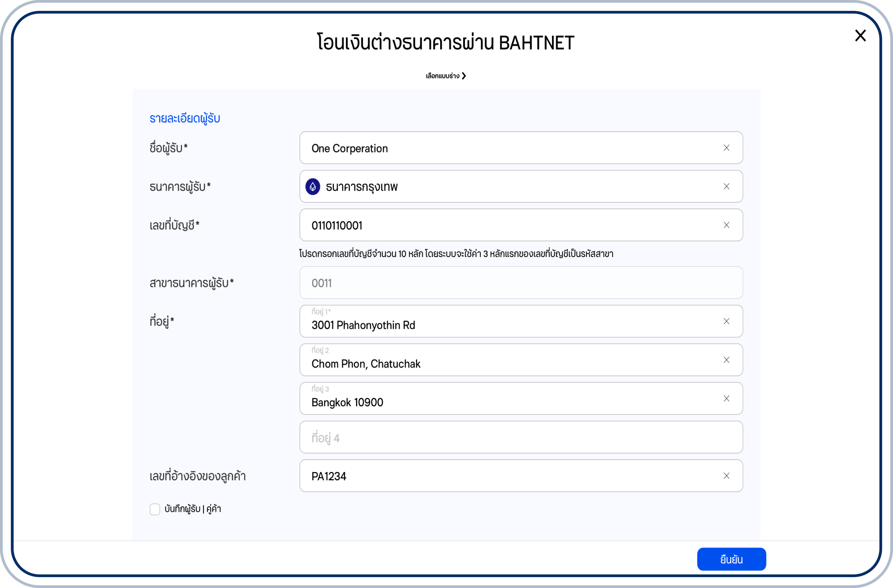Open the เลือกแบบร่าง draft selection link

point(442,76)
